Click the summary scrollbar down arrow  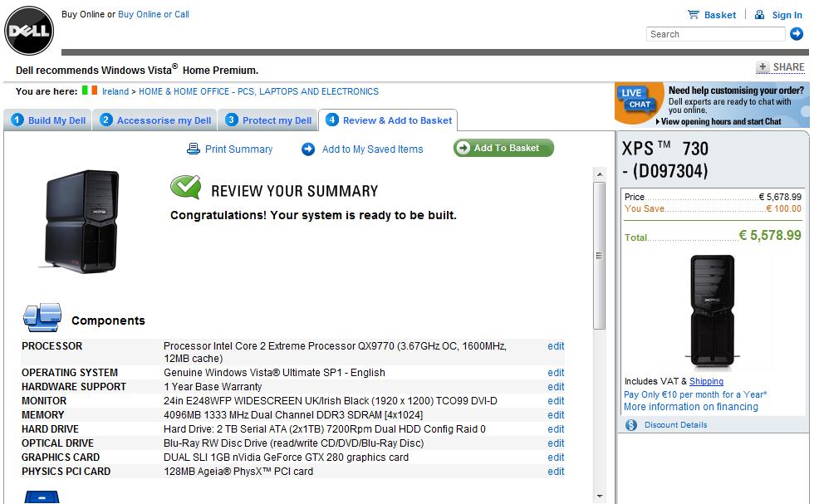[599, 497]
